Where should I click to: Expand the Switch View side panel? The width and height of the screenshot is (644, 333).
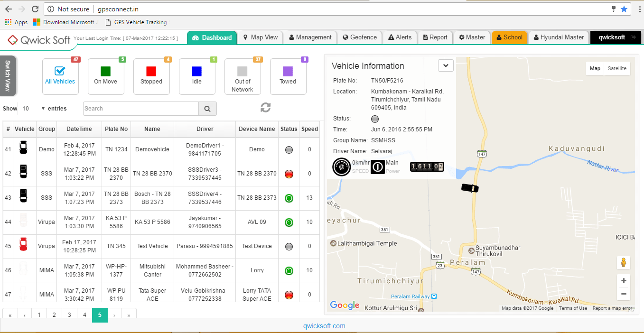coord(9,76)
